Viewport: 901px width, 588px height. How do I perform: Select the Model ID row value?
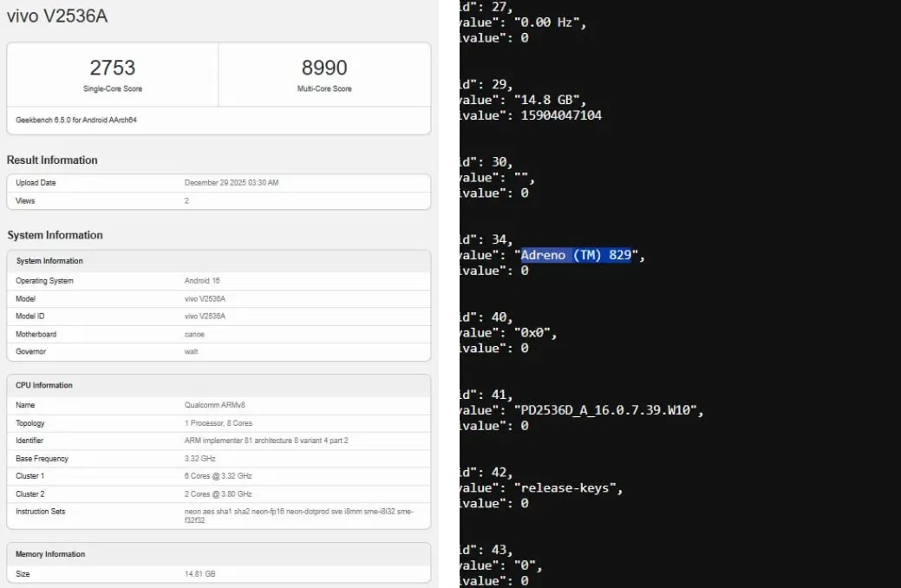tap(205, 317)
